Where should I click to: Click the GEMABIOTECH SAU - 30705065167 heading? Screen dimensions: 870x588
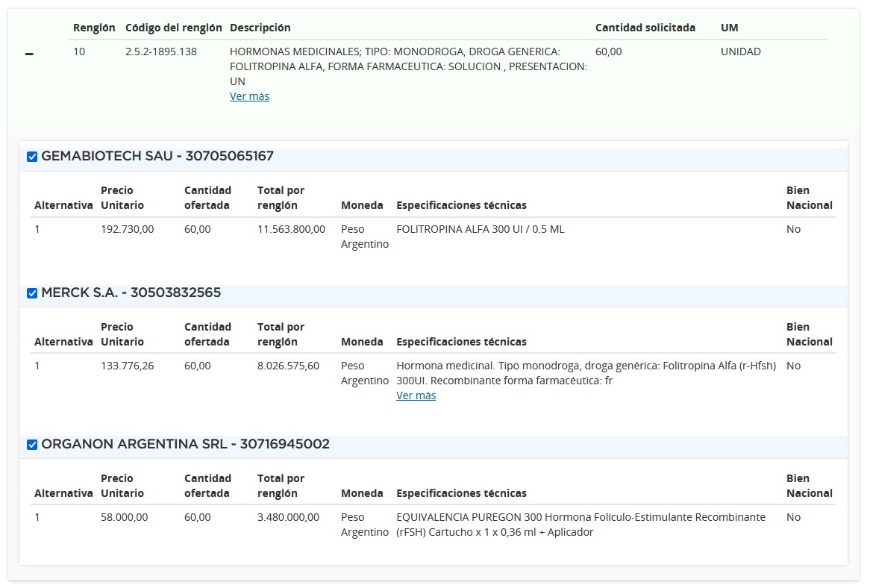pos(157,156)
